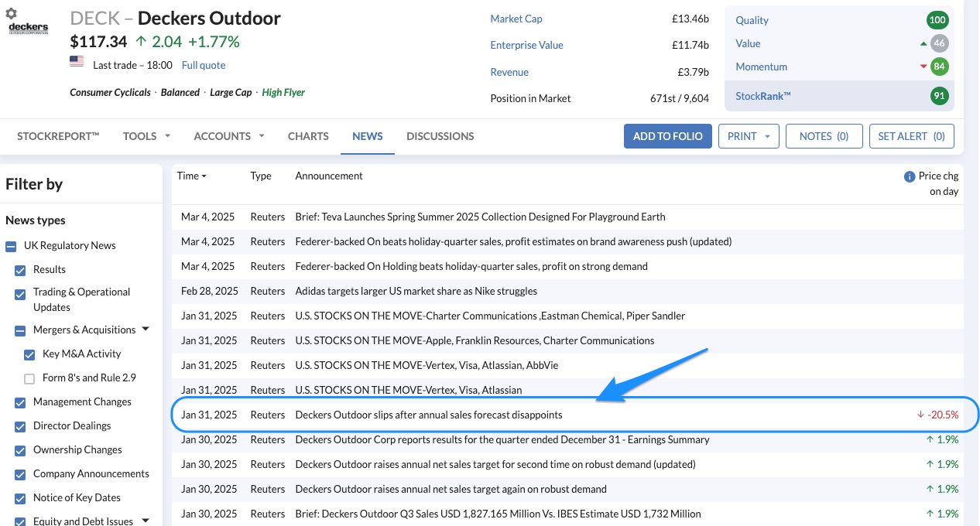The height and width of the screenshot is (526, 980).
Task: Open the TOOLS dropdown menu
Action: click(x=146, y=136)
